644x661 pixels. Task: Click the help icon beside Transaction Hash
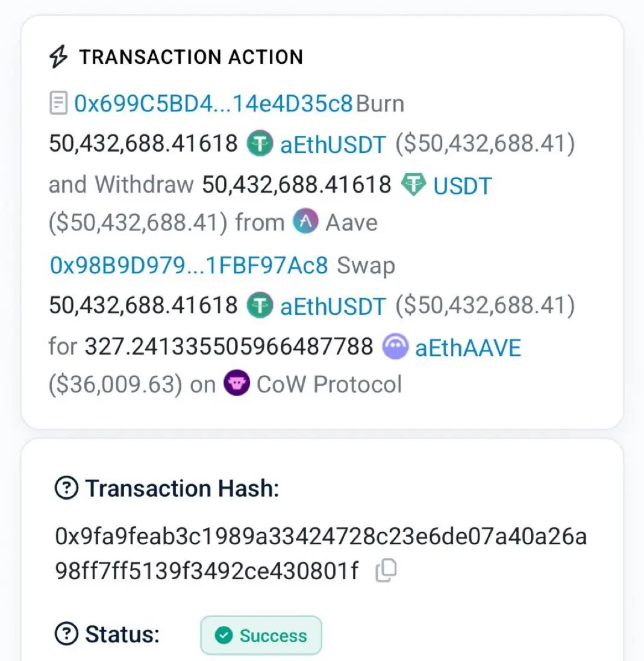(x=66, y=488)
